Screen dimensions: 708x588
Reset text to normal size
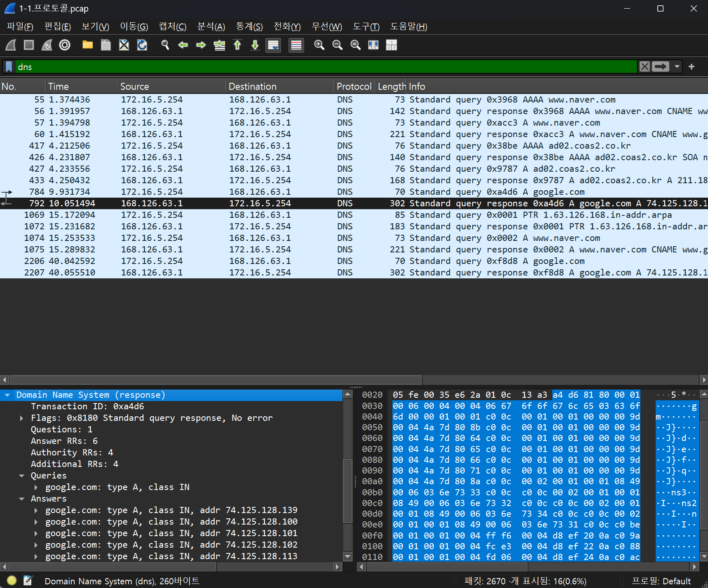356,45
